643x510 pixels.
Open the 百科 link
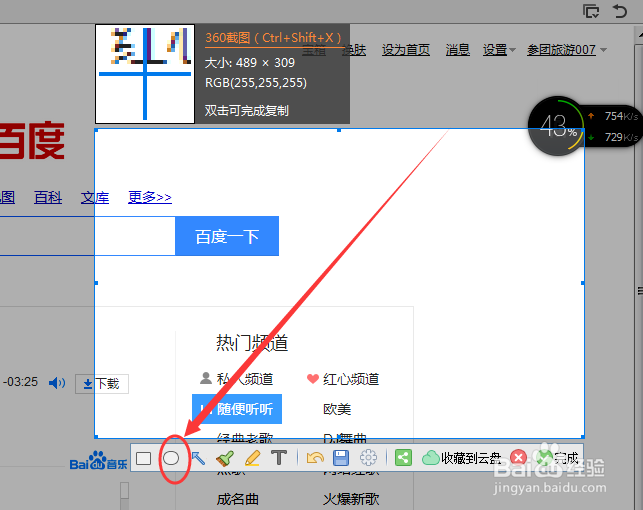[x=48, y=198]
